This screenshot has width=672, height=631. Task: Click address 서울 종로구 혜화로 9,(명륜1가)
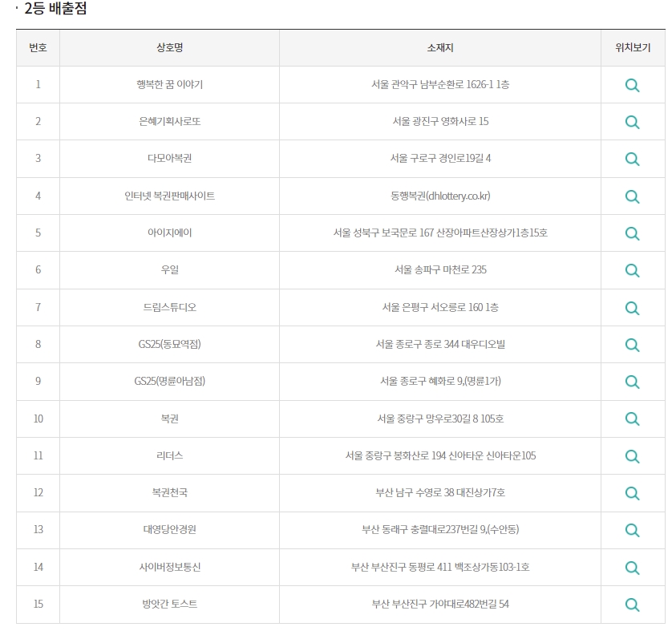coord(440,381)
